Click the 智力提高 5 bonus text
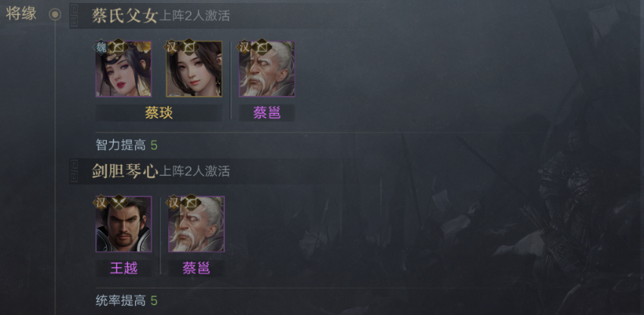Viewport: 644px width, 315px height. point(127,145)
